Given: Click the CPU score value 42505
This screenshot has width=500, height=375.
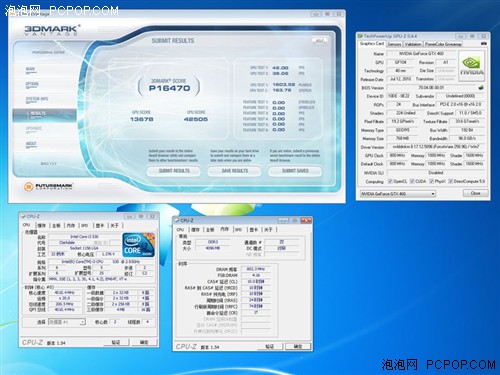Looking at the screenshot, I should [196, 119].
